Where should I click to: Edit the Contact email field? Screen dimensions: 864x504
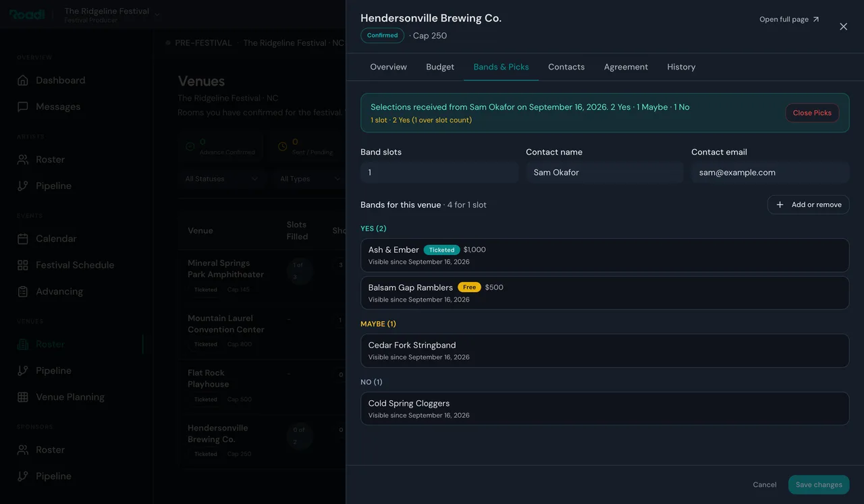coord(770,173)
